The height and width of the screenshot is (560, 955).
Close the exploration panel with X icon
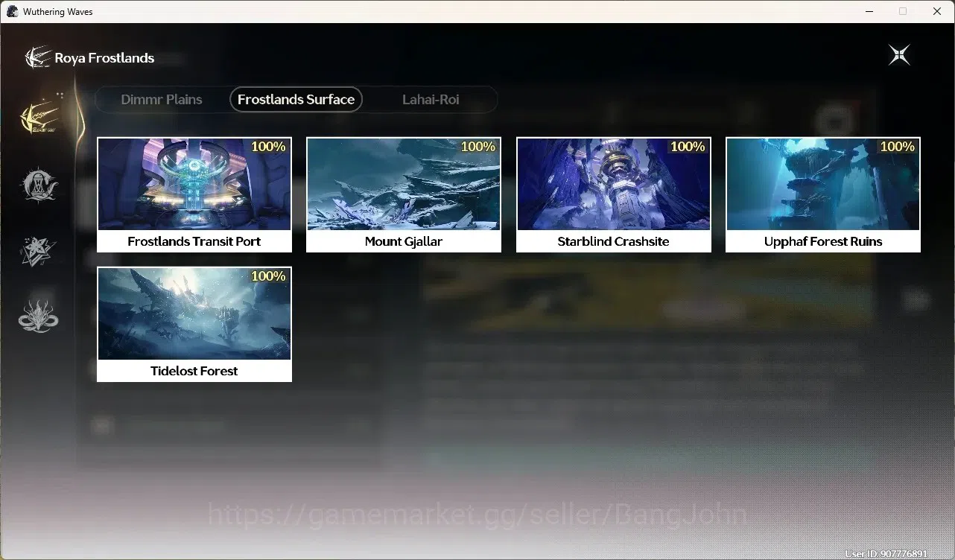[x=899, y=55]
